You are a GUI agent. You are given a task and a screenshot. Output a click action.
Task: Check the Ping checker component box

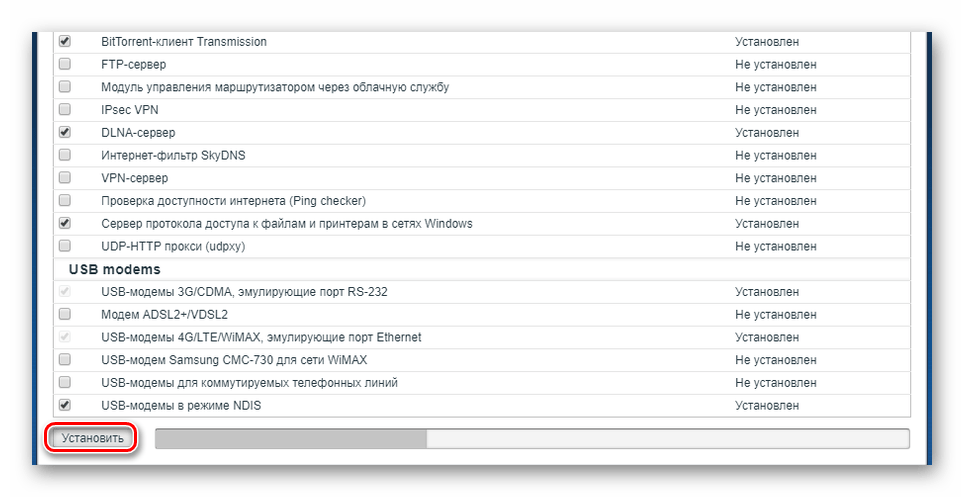65,200
